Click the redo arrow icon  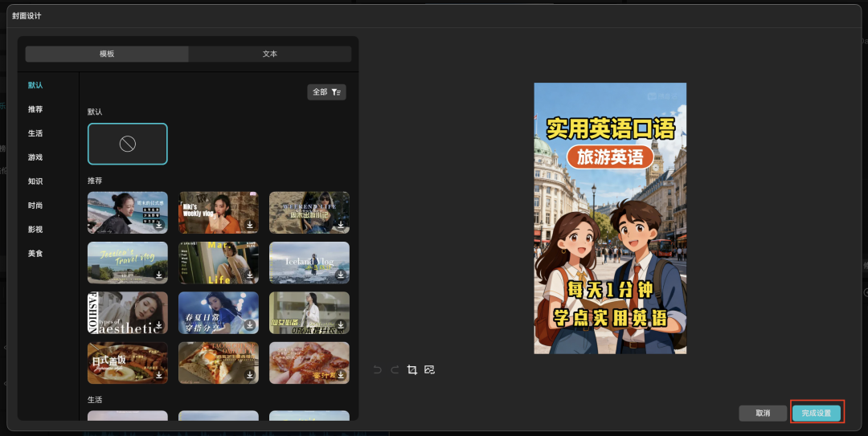pos(394,369)
